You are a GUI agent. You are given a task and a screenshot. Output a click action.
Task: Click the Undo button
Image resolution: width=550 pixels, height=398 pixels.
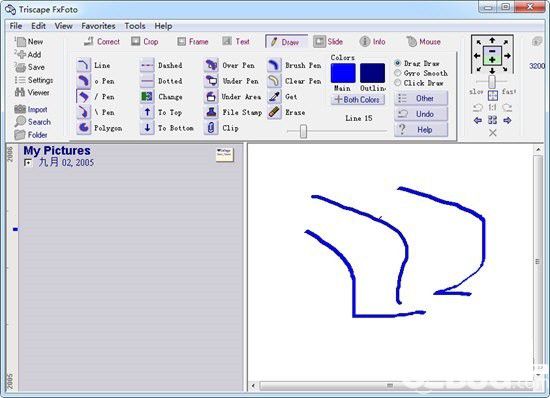(421, 114)
